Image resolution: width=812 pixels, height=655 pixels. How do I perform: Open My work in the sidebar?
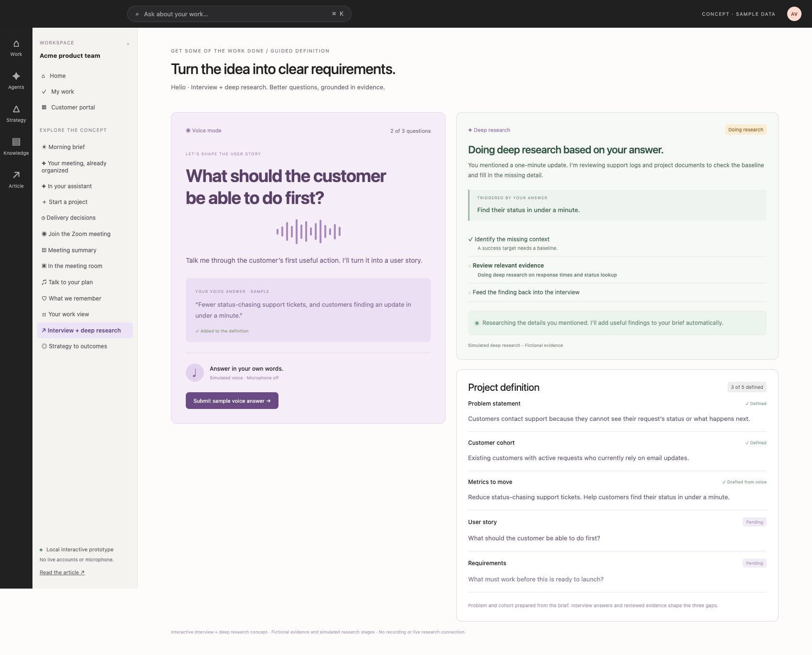[x=85, y=92]
